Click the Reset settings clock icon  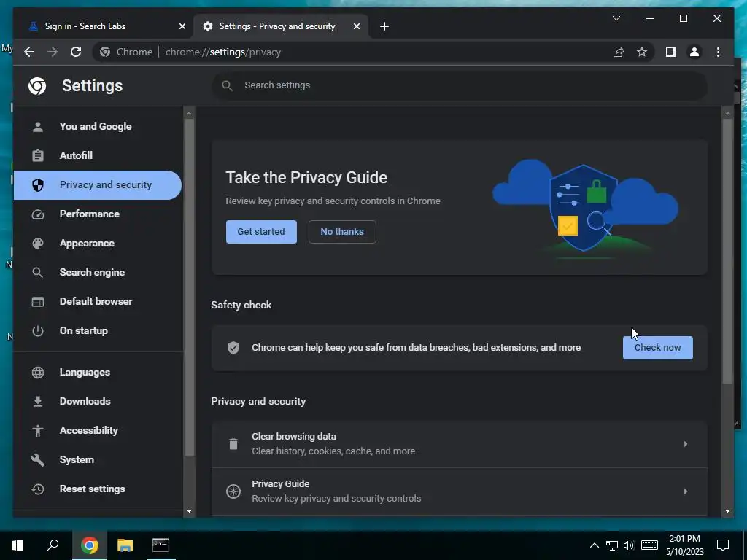click(38, 489)
